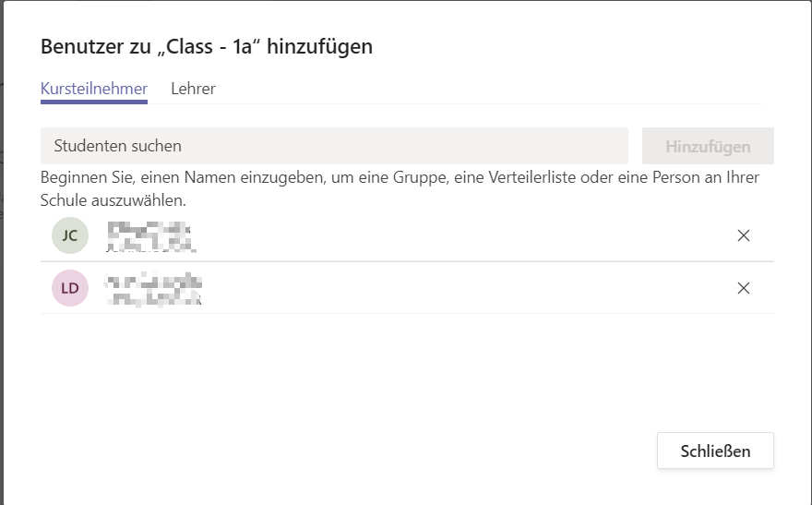Select the blurred name beside JC avatar
812x505 pixels.
tap(149, 229)
